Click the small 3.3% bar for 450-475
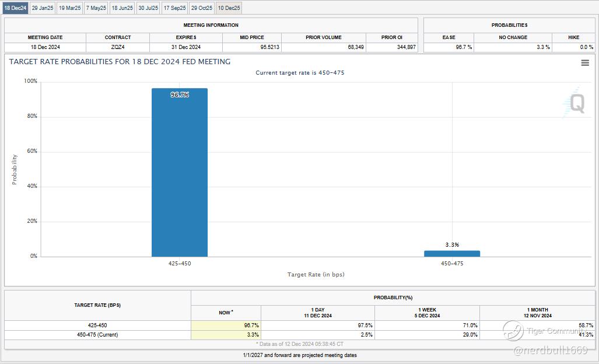599x364 pixels. tap(451, 254)
